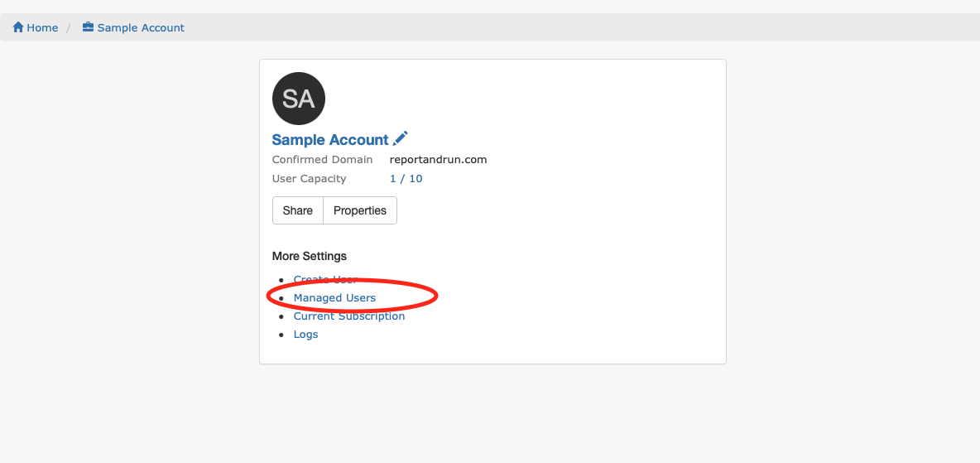
Task: View the Current Subscription link
Action: (349, 316)
